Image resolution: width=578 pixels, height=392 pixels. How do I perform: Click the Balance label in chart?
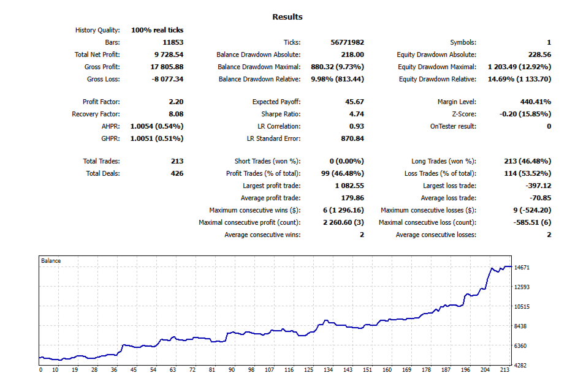51,261
